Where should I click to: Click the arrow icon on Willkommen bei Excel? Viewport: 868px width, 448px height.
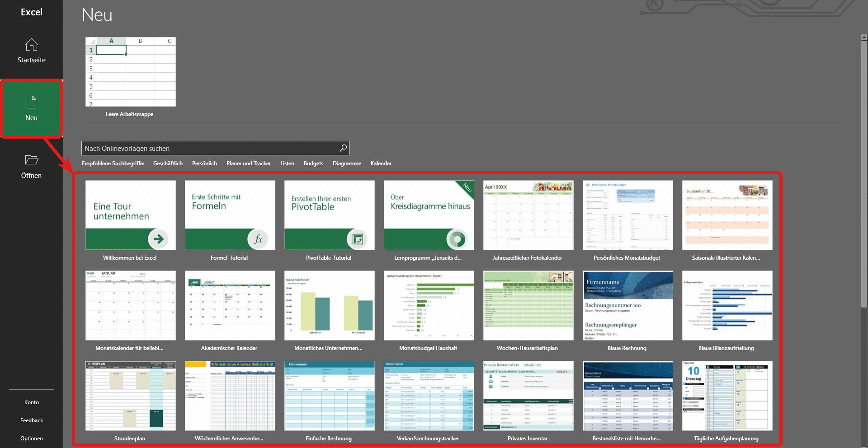[x=158, y=239]
